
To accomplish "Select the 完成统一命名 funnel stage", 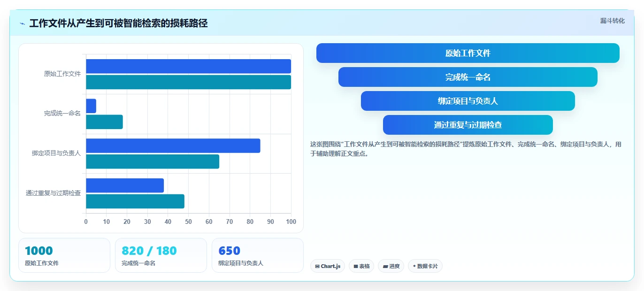I will (x=468, y=77).
